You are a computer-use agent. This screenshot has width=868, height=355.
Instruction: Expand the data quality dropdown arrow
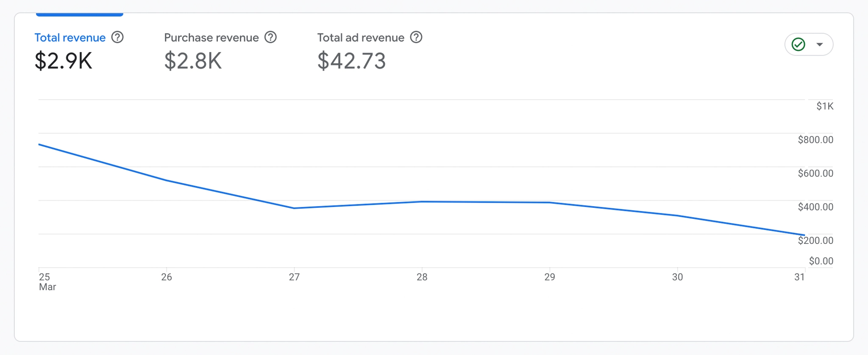pyautogui.click(x=820, y=45)
